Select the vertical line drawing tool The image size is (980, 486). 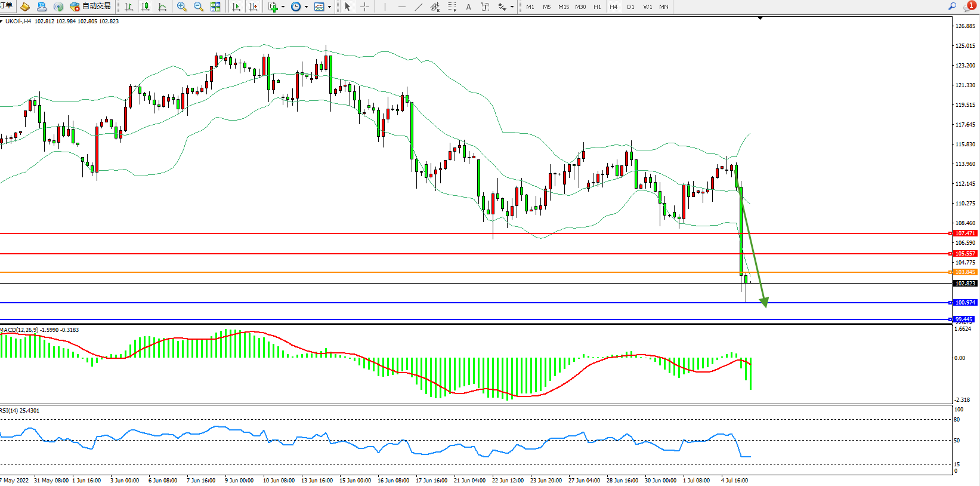(x=385, y=7)
